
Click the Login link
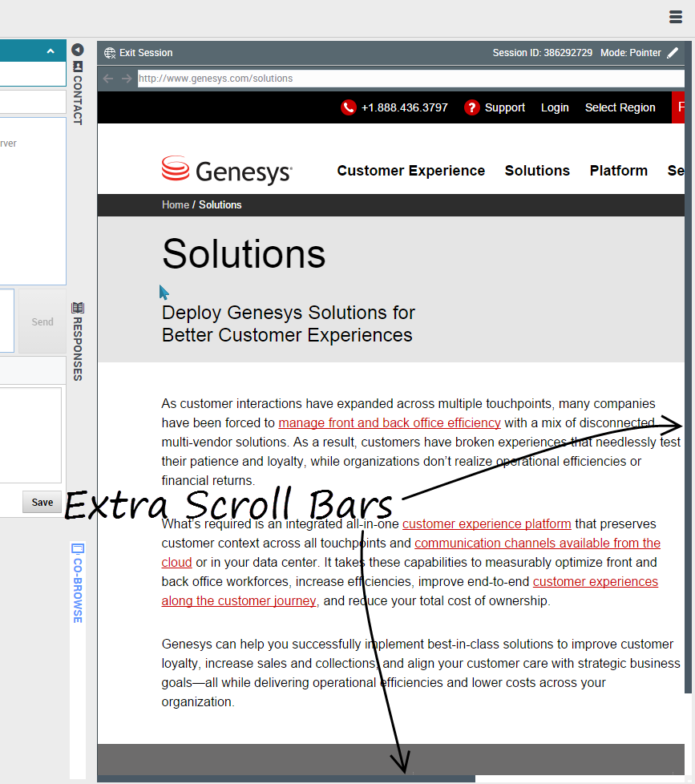pyautogui.click(x=555, y=107)
